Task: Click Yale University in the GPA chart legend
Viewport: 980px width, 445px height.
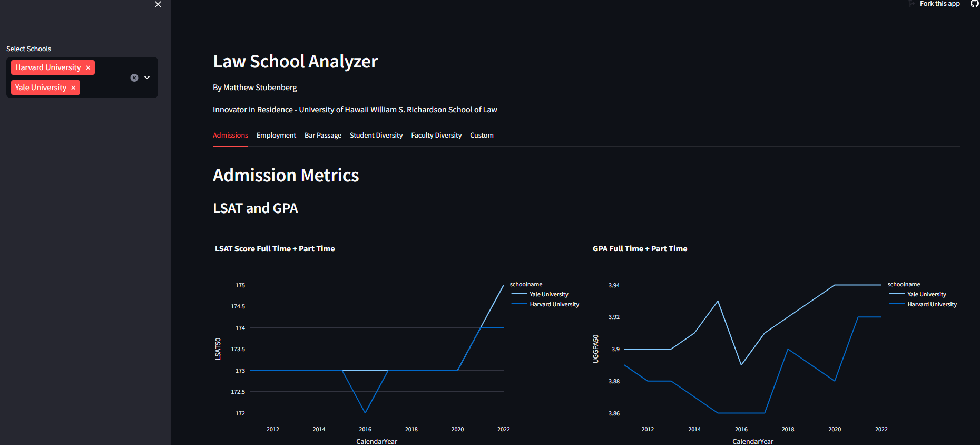Action: [x=926, y=294]
